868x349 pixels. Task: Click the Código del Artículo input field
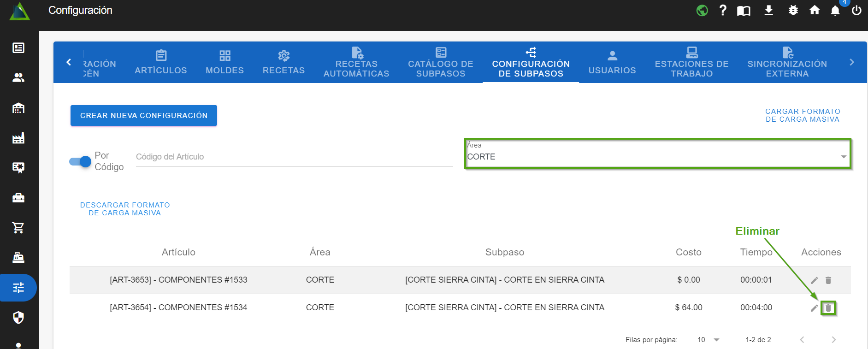(x=294, y=157)
